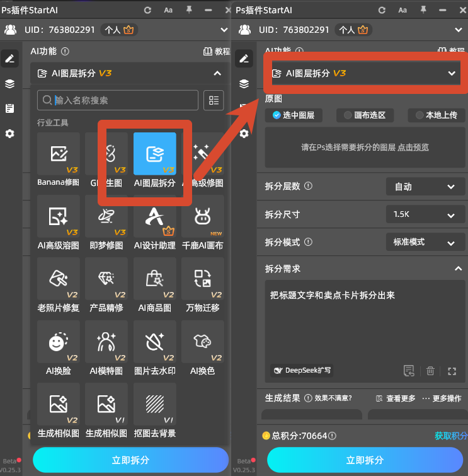Click the info icon beside 拆分模式
Screen dimensions: 468x476
tap(308, 242)
